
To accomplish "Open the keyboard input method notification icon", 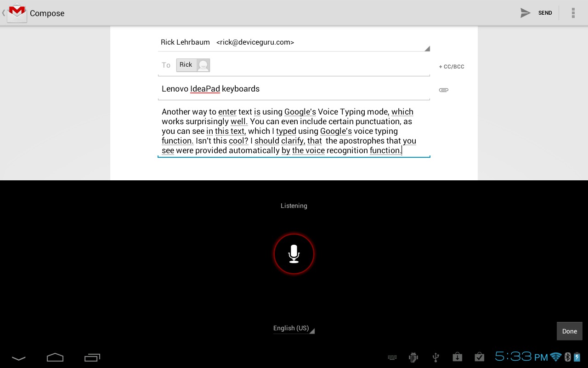I will pos(392,357).
